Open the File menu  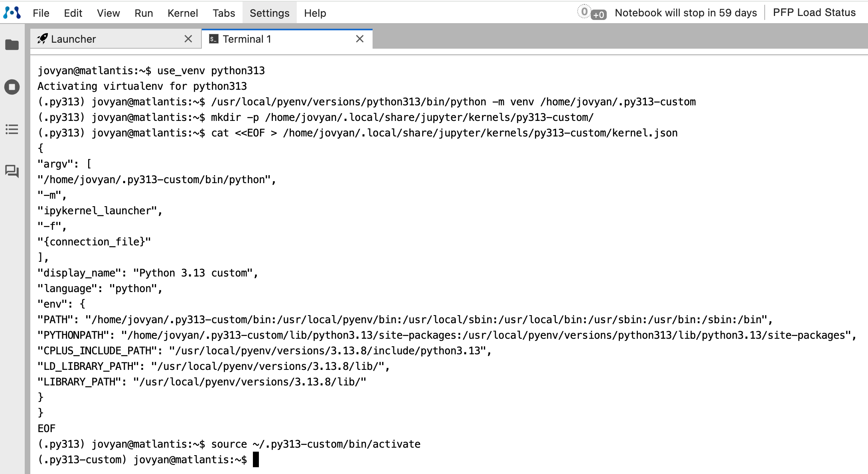(x=41, y=13)
